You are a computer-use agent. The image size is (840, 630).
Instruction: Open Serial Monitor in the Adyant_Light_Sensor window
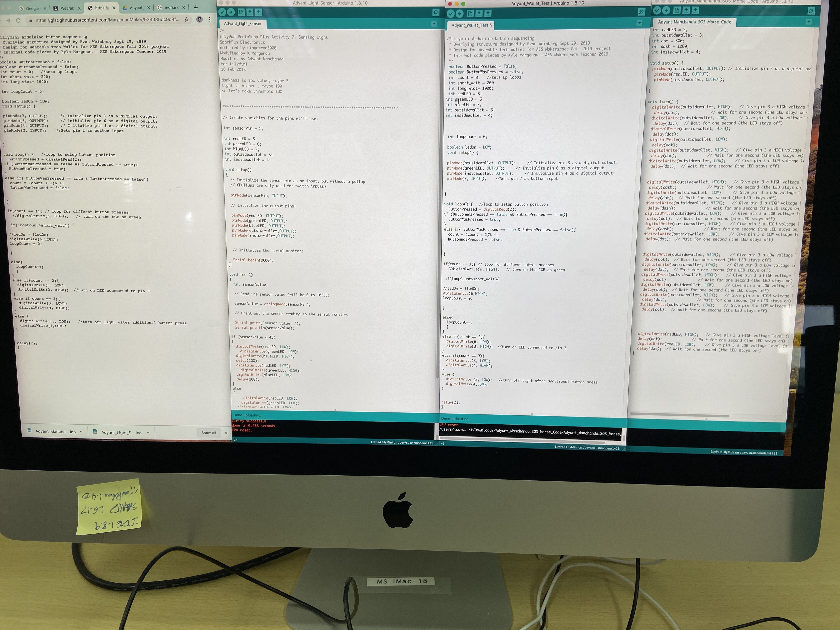[436, 12]
